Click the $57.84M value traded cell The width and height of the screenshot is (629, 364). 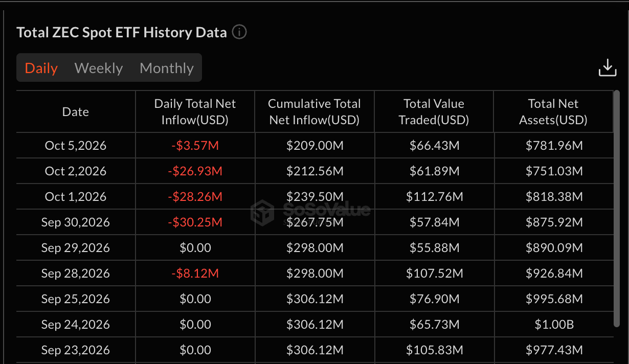click(x=434, y=222)
